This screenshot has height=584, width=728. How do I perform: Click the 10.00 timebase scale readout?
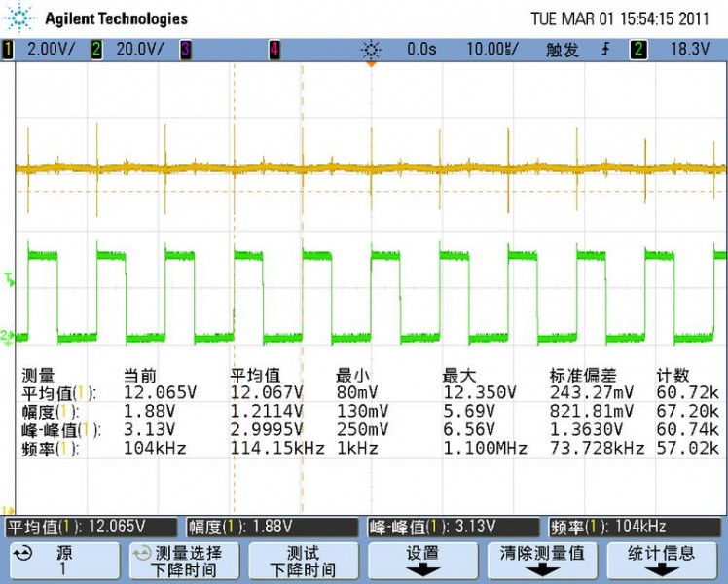pyautogui.click(x=493, y=49)
